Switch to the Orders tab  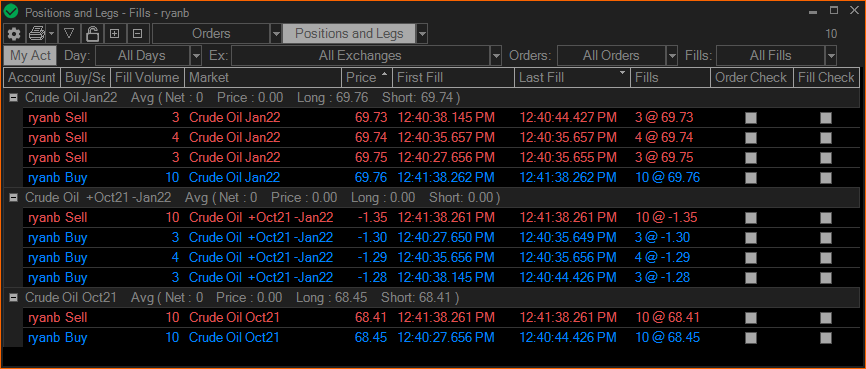(211, 34)
